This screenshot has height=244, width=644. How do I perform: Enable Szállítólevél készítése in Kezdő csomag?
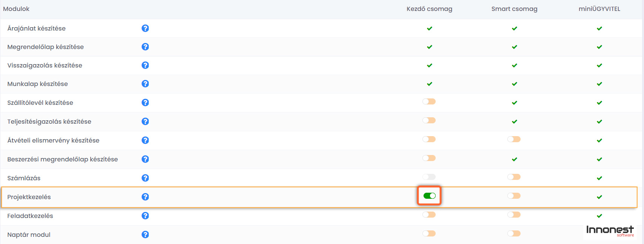point(429,101)
